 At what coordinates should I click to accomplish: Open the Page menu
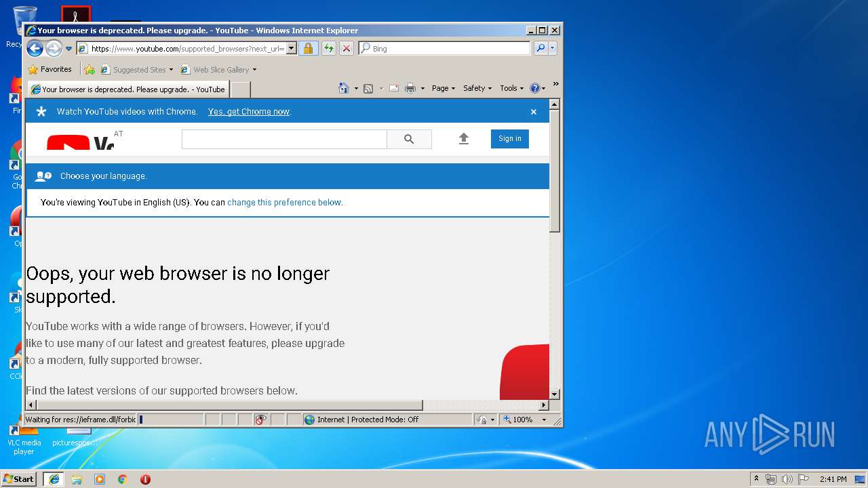coord(443,88)
